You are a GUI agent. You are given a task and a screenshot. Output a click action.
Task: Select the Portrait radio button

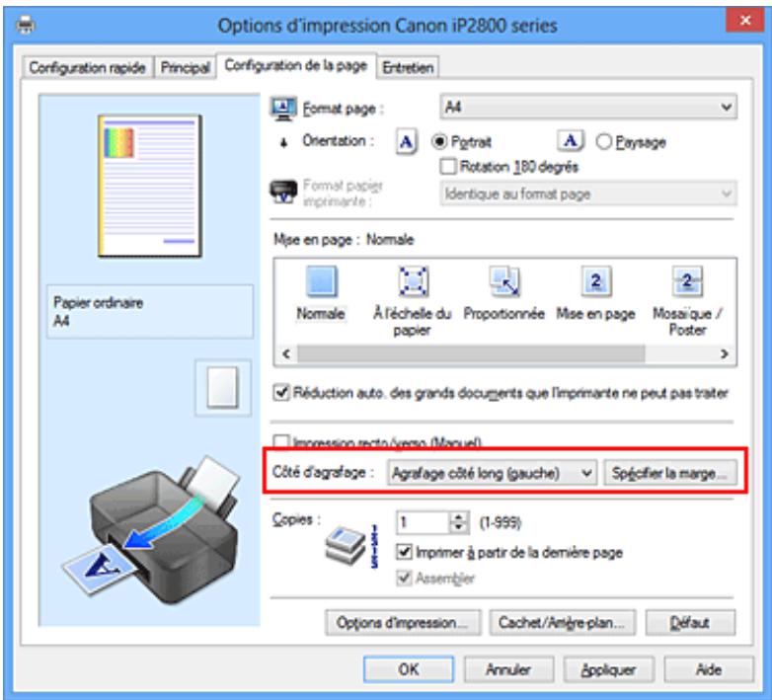click(x=438, y=142)
